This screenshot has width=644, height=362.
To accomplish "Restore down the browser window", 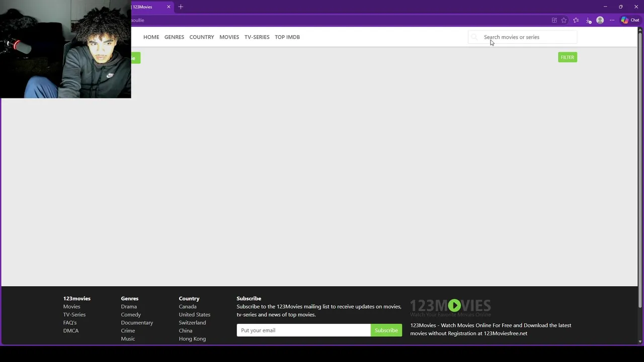I will 620,7.
